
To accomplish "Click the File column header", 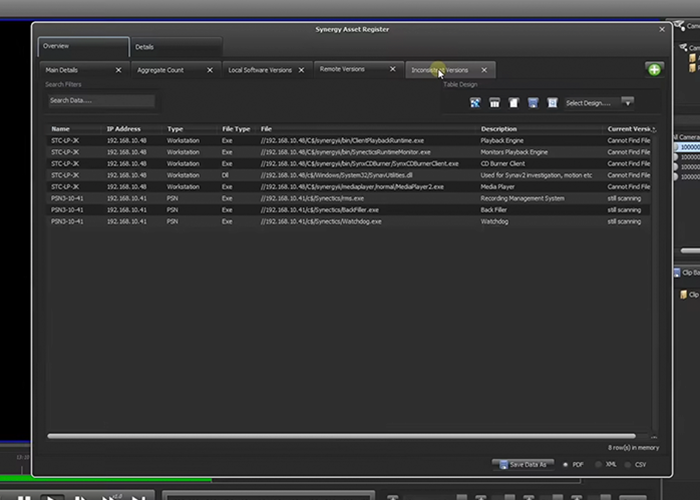I will pyautogui.click(x=266, y=129).
